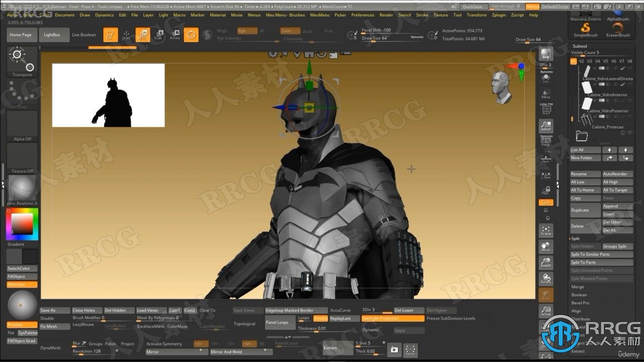Click the Duplicate subtool button
Image resolution: width=644 pixels, height=362 pixels.
tap(586, 210)
